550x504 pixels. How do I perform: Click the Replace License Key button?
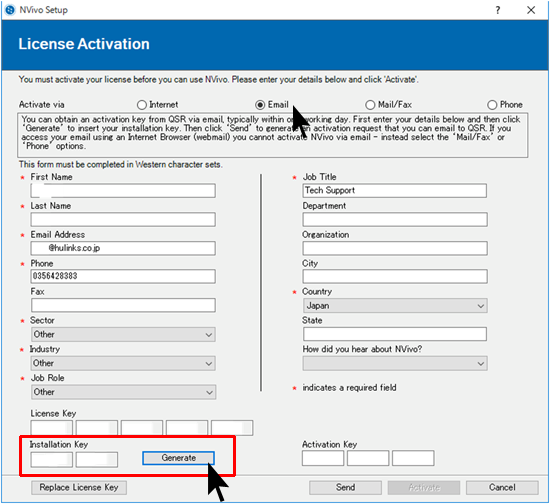coord(79,488)
